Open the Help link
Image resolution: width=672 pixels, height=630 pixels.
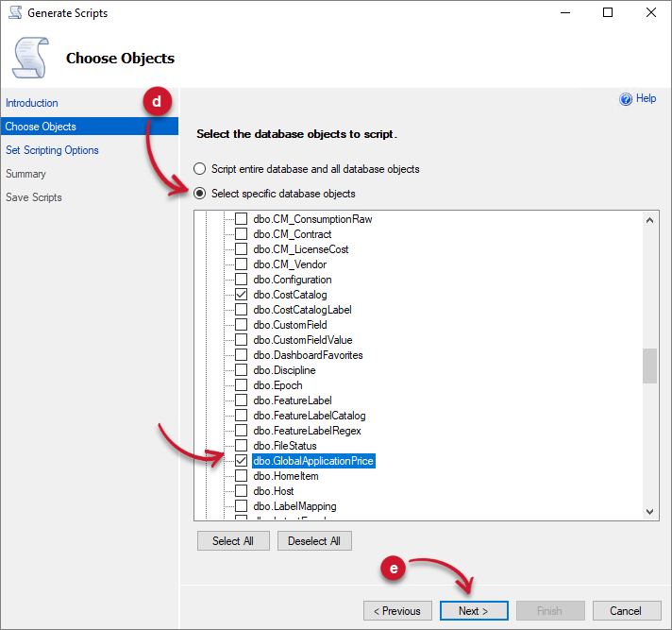click(x=646, y=98)
